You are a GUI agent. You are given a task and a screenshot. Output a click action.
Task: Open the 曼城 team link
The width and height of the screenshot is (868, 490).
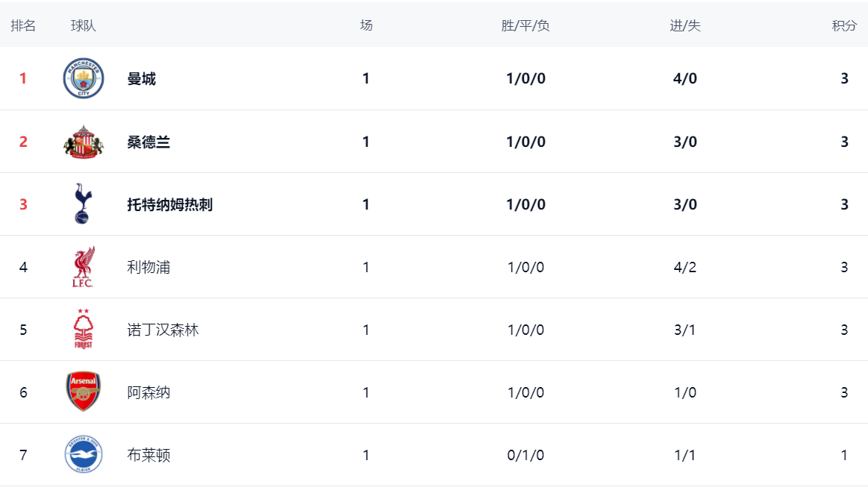142,79
